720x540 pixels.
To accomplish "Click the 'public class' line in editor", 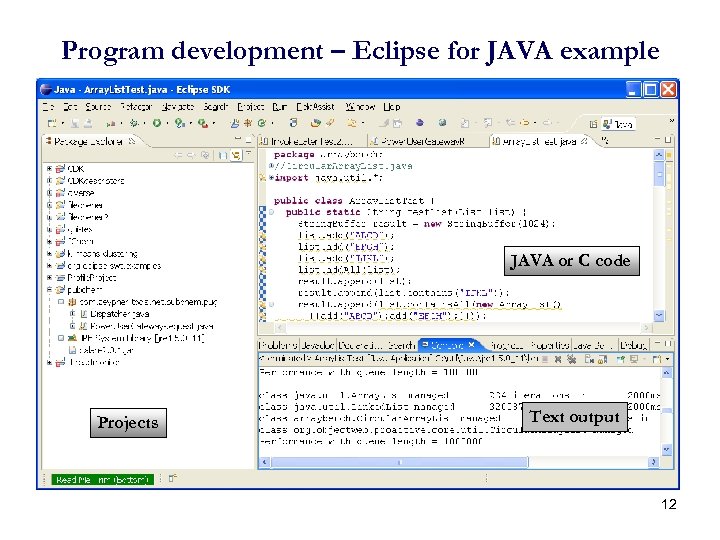I will click(354, 201).
